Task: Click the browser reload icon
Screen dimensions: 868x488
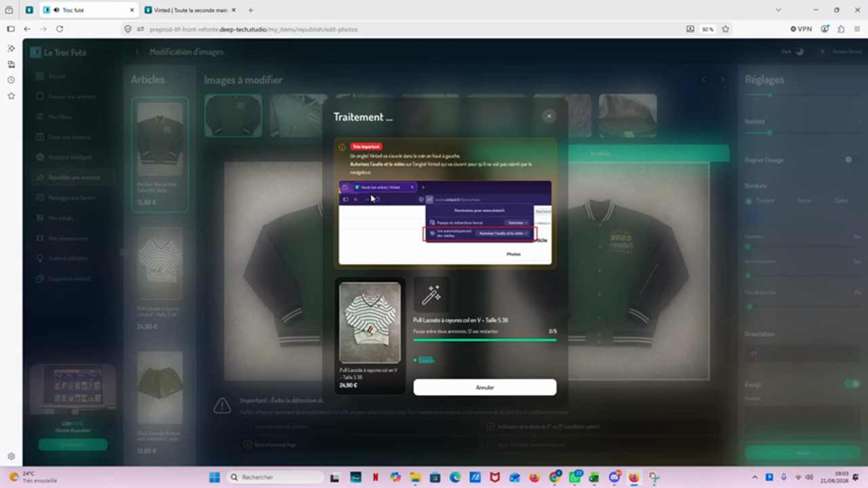Action: tap(60, 29)
